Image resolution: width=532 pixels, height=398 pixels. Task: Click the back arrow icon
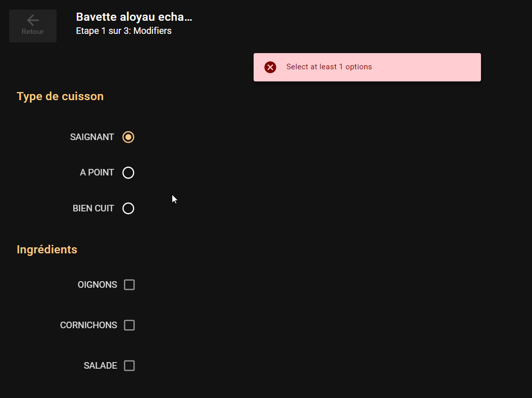click(33, 20)
